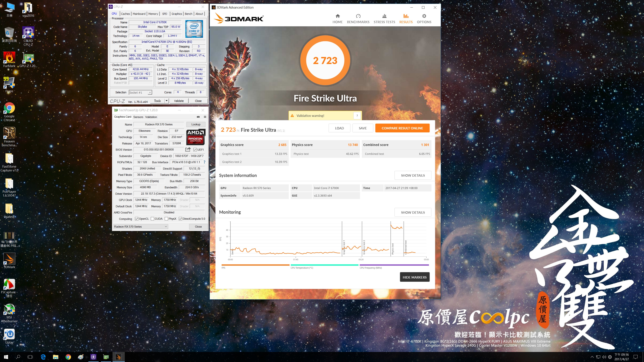Open This PC desktop icon
This screenshot has width=644, height=362.
(x=9, y=10)
